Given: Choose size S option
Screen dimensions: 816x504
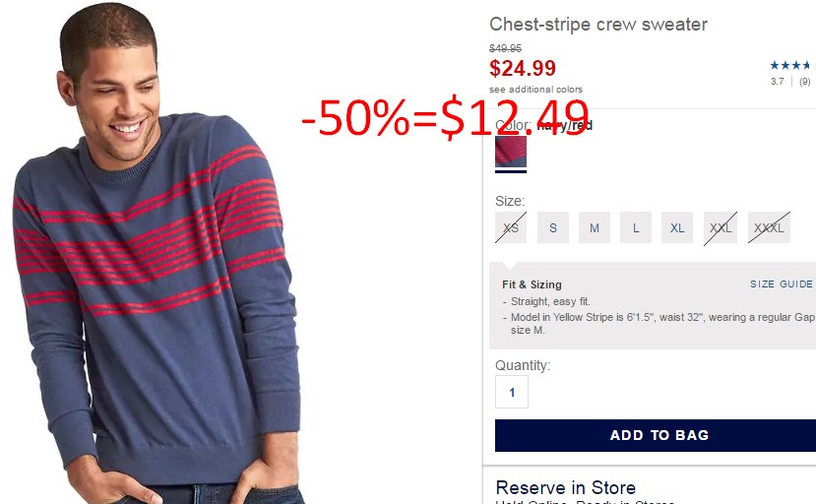Looking at the screenshot, I should pyautogui.click(x=552, y=227).
